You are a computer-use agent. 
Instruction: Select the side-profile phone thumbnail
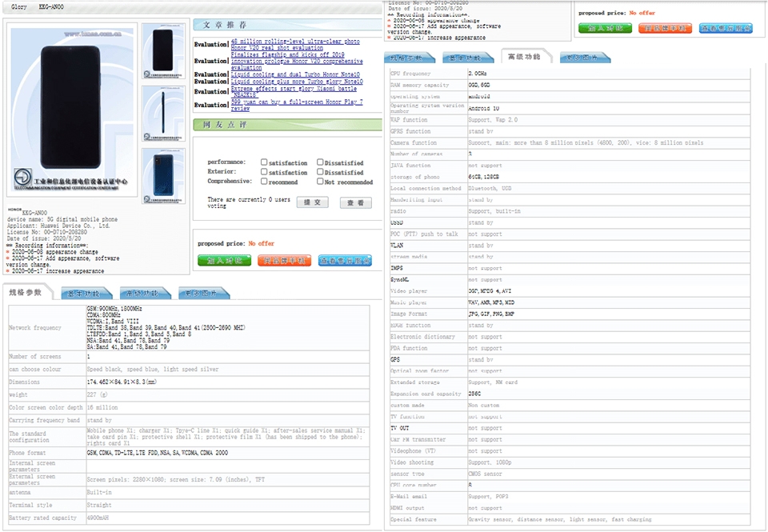pos(163,114)
